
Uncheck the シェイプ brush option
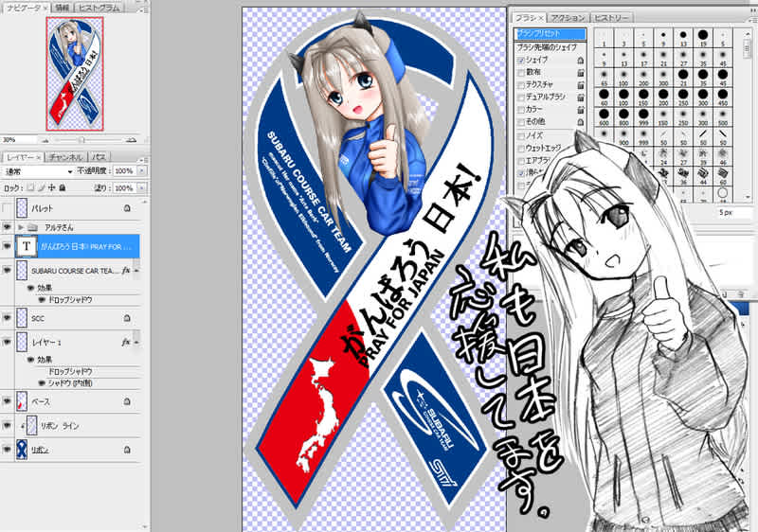521,61
